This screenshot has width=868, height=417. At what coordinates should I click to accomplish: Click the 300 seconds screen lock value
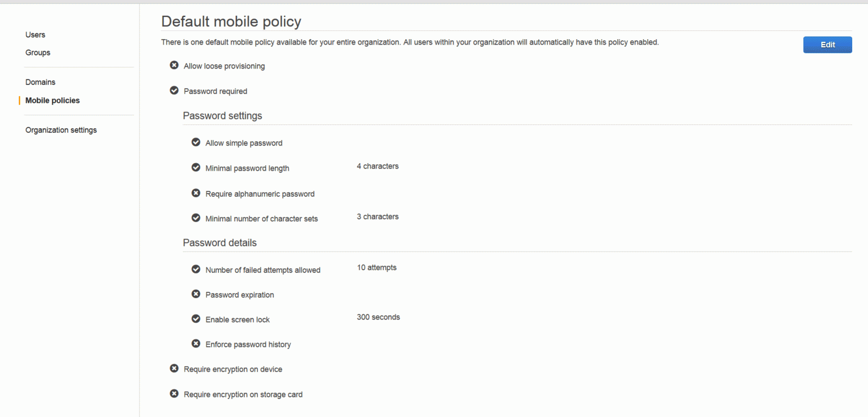(x=378, y=317)
